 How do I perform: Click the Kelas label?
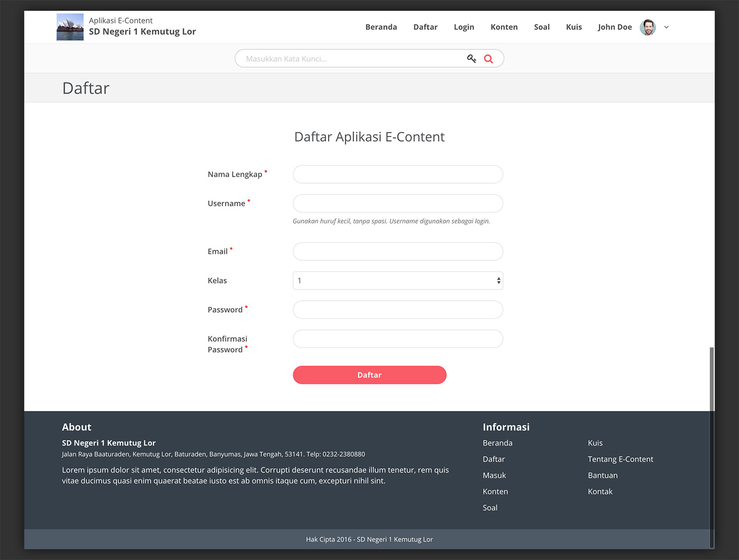coord(217,281)
